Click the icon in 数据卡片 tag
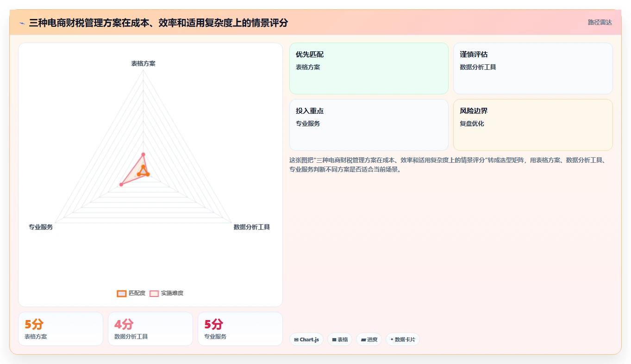The width and height of the screenshot is (631, 364). coord(392,339)
